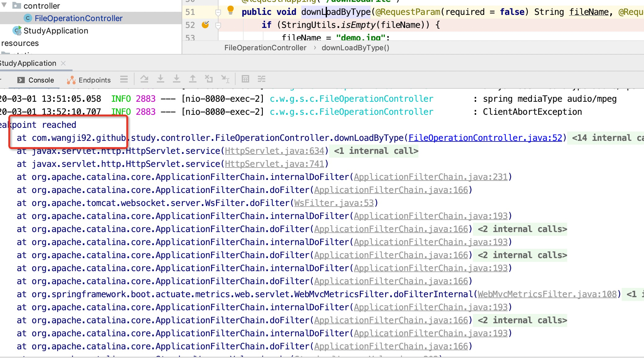The height and width of the screenshot is (358, 644).
Task: Click the lightbulb intention icon at line 51
Action: click(x=230, y=10)
